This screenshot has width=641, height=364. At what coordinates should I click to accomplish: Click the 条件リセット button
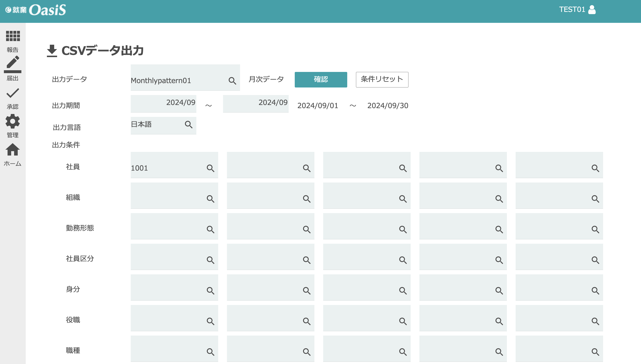[382, 79]
